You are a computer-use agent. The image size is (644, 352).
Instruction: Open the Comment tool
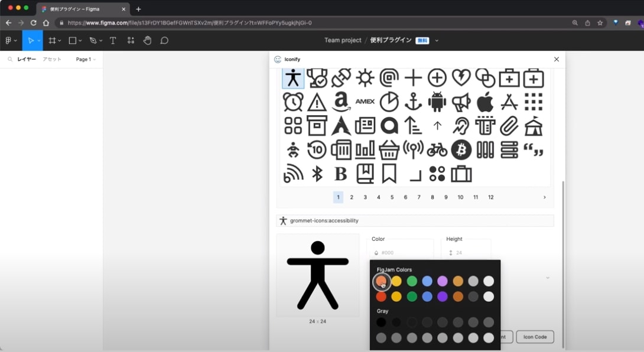(164, 40)
